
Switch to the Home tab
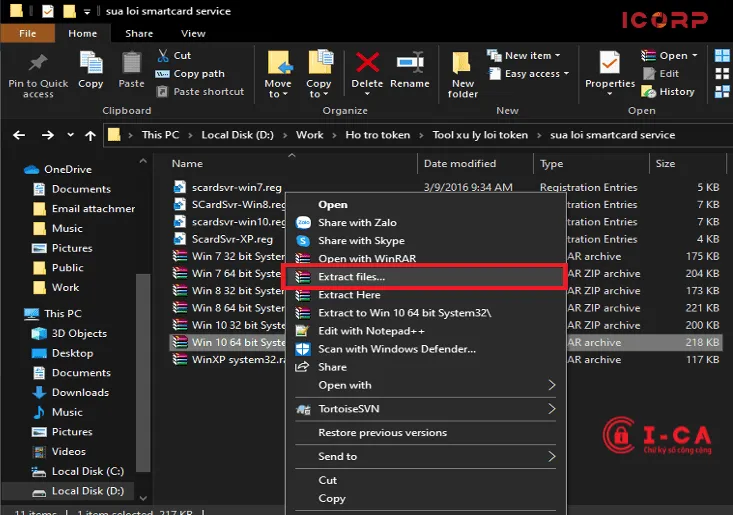[83, 34]
